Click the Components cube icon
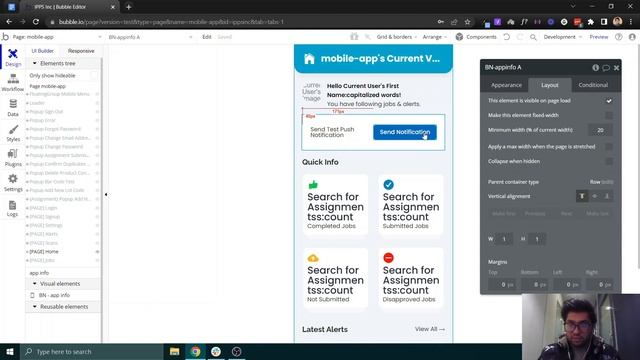This screenshot has height=360, width=640. click(x=459, y=37)
